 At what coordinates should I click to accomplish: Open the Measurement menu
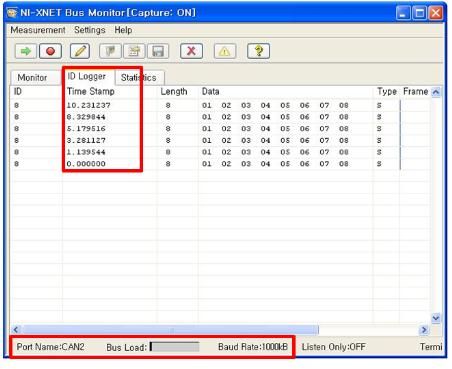pyautogui.click(x=38, y=30)
